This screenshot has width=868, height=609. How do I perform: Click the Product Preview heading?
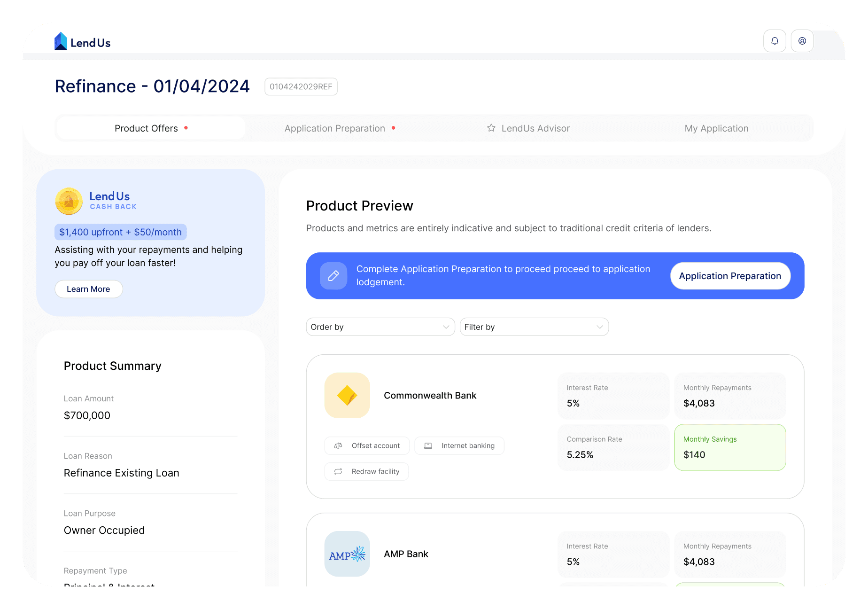359,206
